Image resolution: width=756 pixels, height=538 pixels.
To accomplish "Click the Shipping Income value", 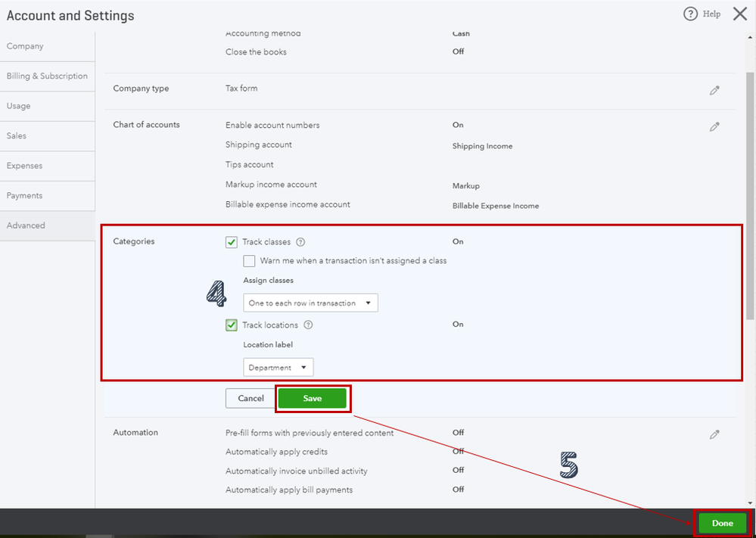I will click(482, 146).
